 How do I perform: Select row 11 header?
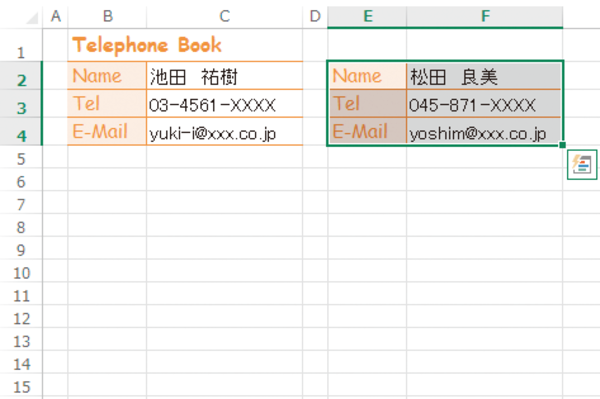[21, 293]
